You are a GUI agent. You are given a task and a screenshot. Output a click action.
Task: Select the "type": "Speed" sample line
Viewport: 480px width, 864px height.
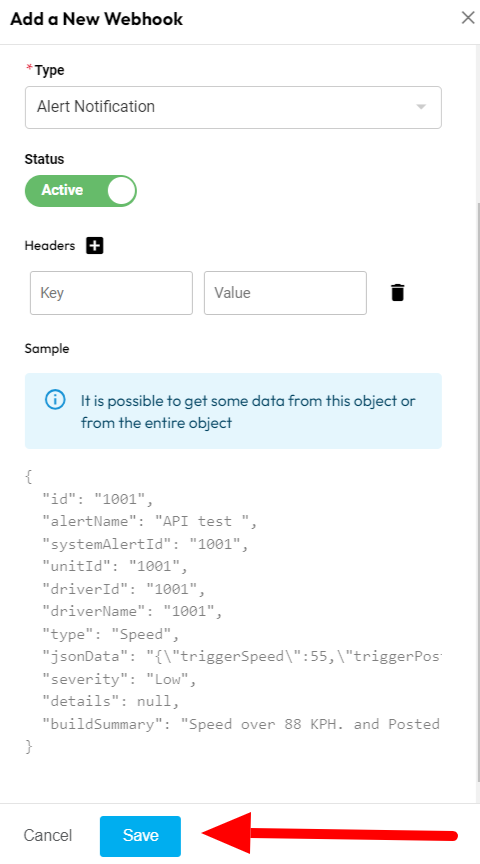point(111,634)
